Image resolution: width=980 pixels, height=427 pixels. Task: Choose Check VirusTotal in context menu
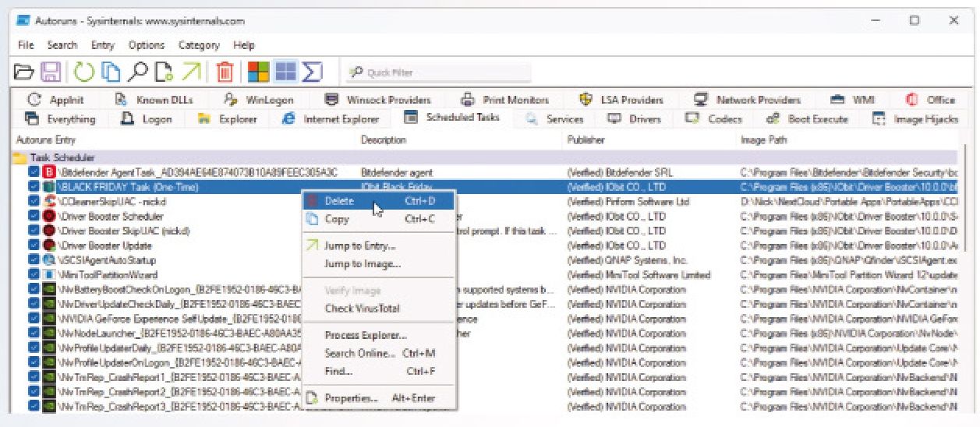[378, 309]
